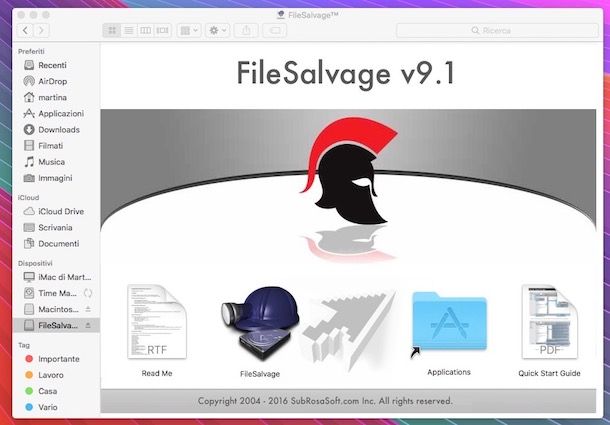Open Scrivania in the sidebar
The height and width of the screenshot is (425, 610).
56,227
